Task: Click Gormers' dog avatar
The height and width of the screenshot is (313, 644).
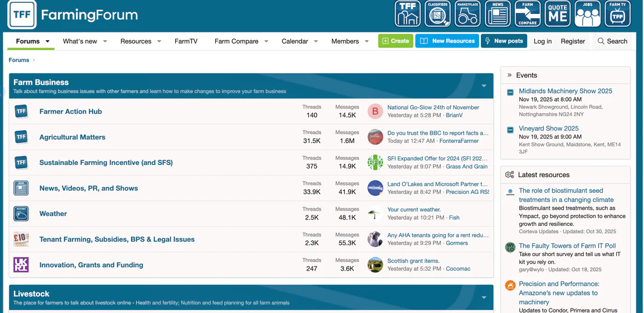Action: pyautogui.click(x=375, y=239)
